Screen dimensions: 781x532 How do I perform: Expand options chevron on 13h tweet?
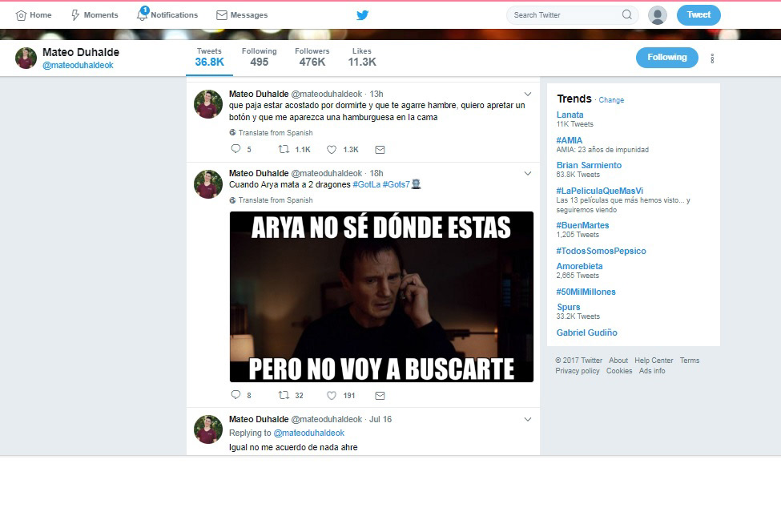click(x=527, y=95)
